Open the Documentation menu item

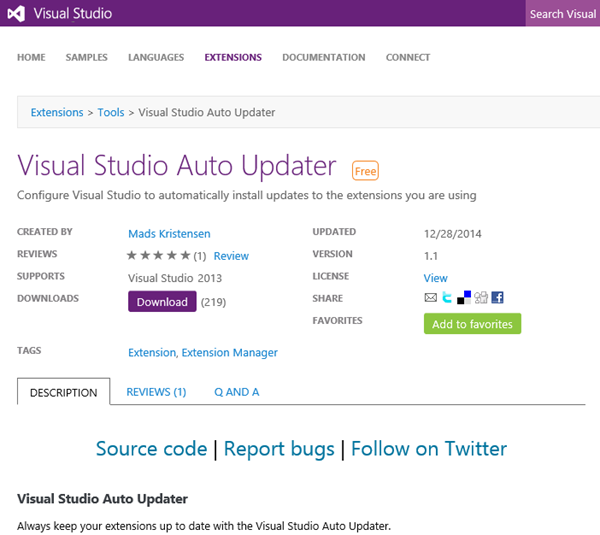pos(323,58)
